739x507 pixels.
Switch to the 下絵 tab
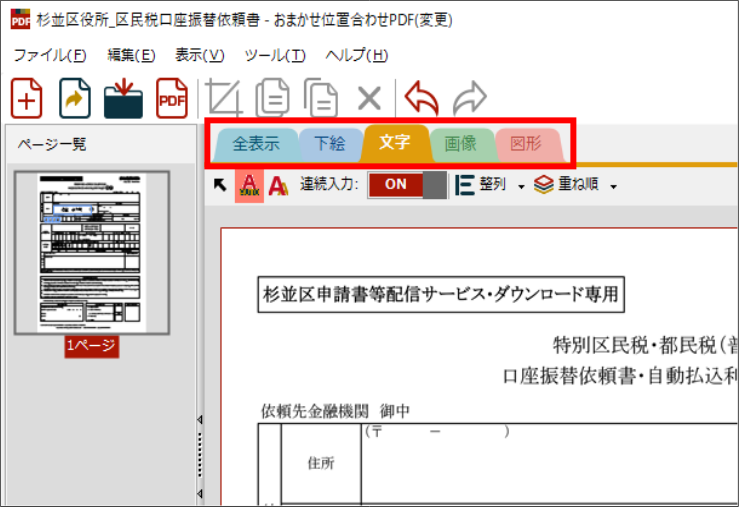point(329,144)
